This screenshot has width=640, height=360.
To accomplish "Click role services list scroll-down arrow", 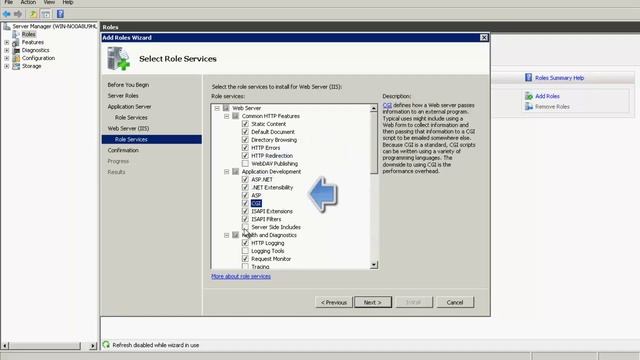I will (x=373, y=265).
